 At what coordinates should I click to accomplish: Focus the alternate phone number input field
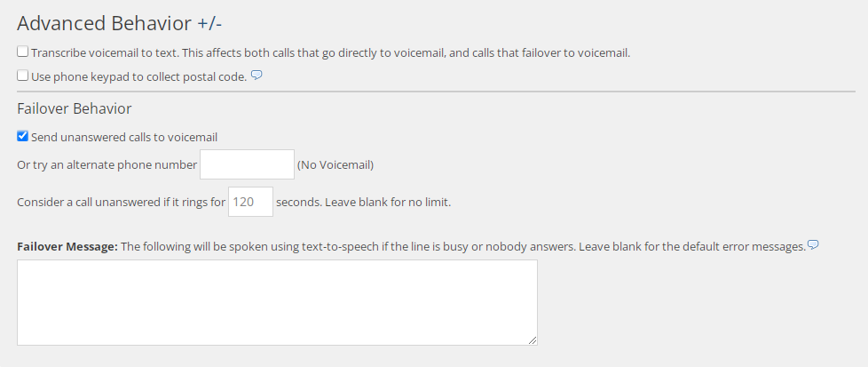(247, 164)
